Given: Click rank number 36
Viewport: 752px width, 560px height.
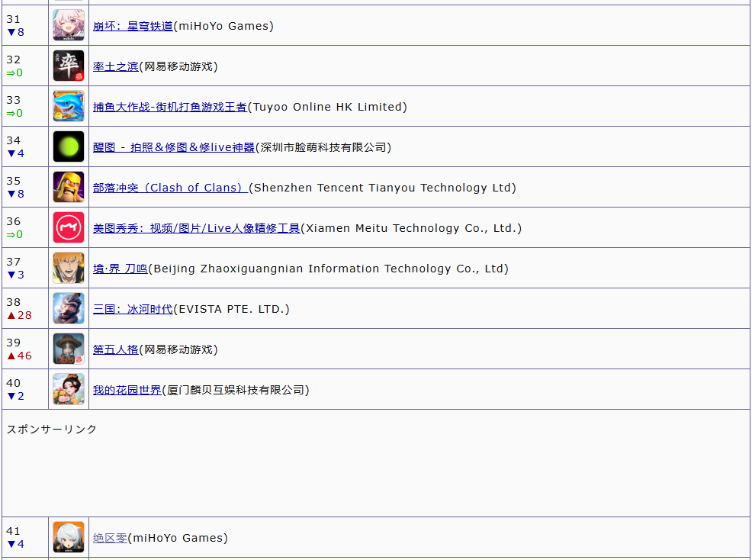Looking at the screenshot, I should tap(14, 221).
